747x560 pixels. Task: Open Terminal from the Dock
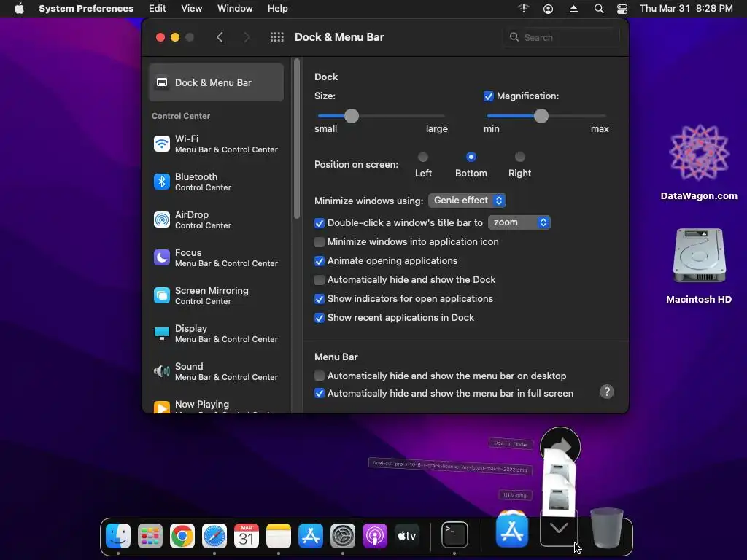click(x=454, y=535)
